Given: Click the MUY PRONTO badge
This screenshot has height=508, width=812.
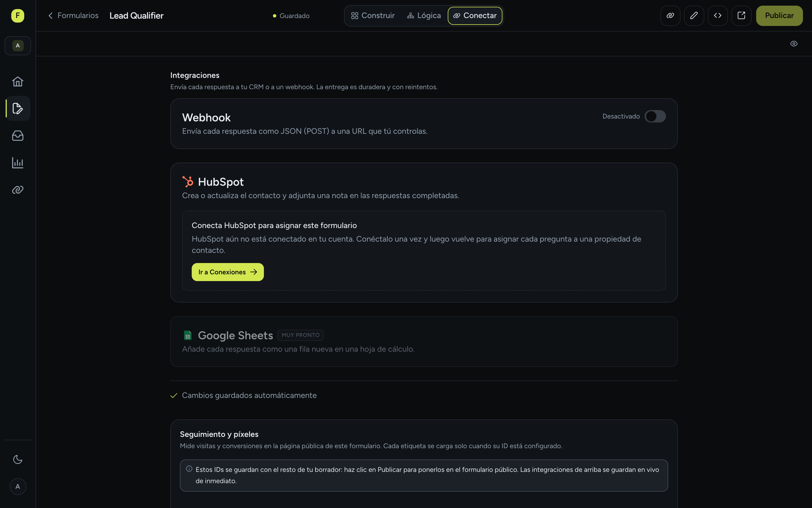Looking at the screenshot, I should [300, 335].
